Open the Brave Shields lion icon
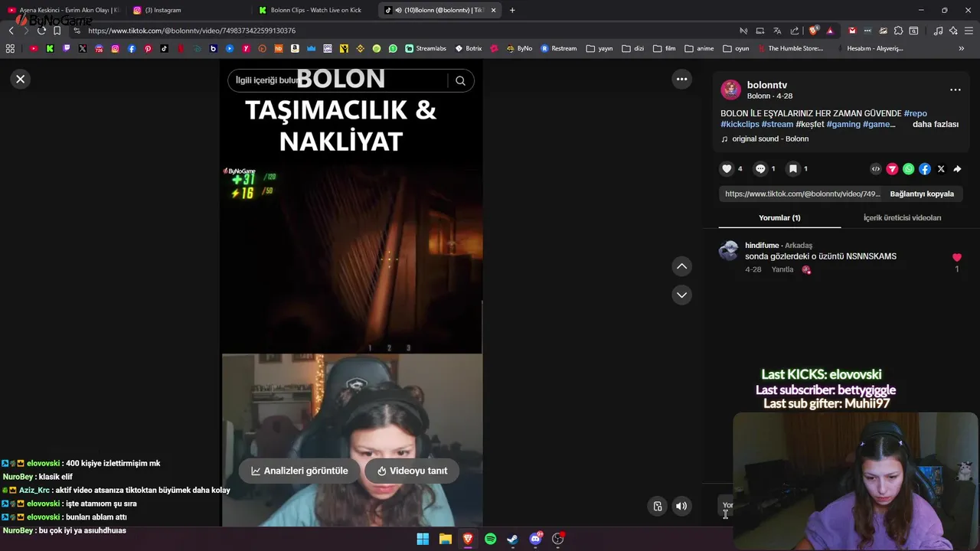980x551 pixels. [814, 31]
